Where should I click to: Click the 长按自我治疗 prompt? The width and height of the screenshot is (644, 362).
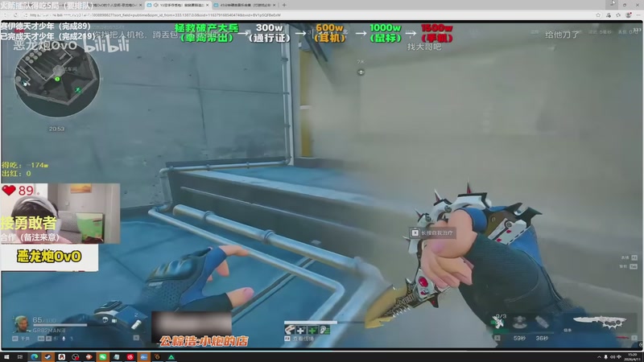tap(432, 232)
